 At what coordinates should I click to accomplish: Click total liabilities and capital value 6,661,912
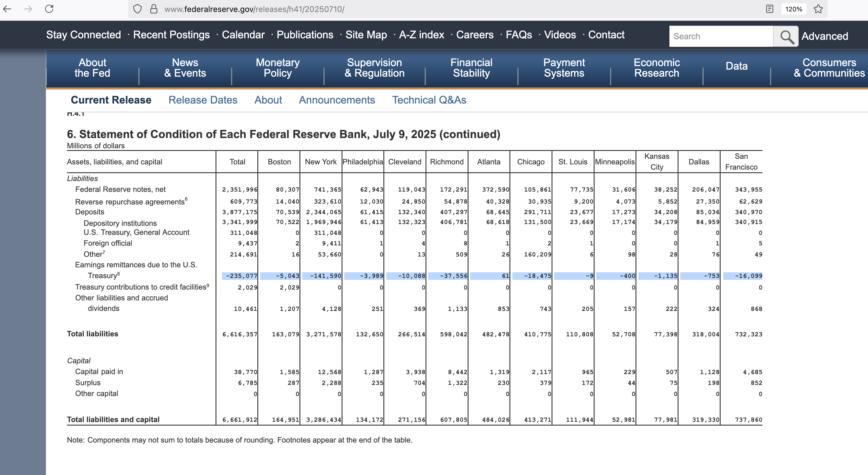click(x=240, y=420)
